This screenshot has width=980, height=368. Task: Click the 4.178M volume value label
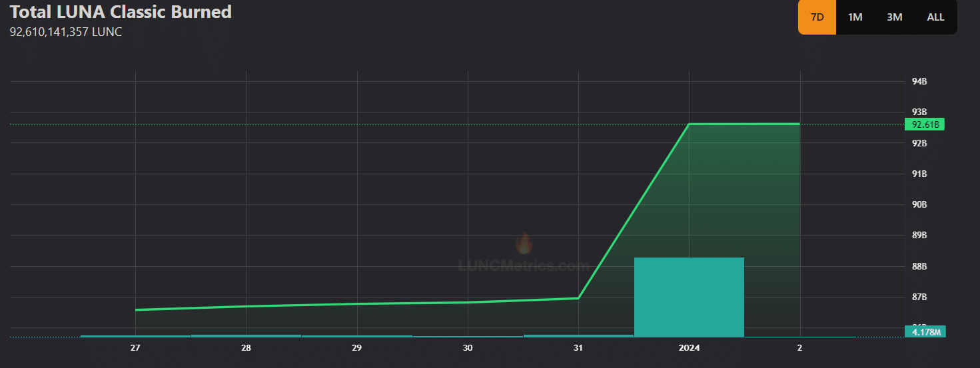click(925, 331)
